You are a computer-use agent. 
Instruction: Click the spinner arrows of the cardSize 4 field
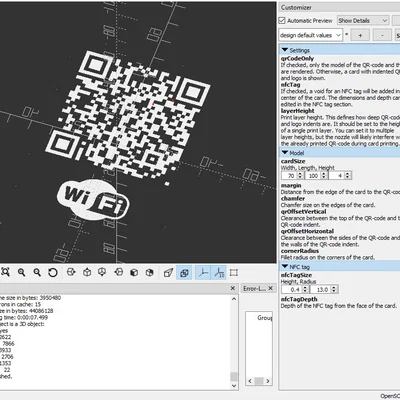tap(348, 175)
